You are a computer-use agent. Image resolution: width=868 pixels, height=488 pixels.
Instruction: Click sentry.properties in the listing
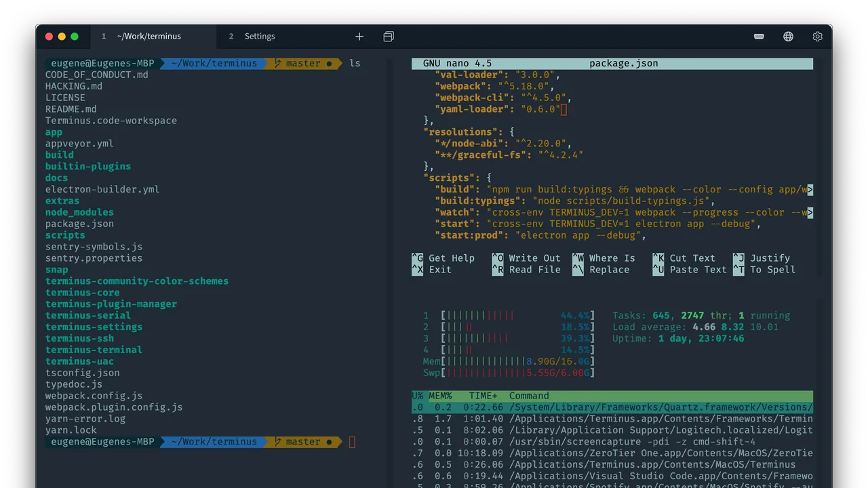(x=94, y=258)
